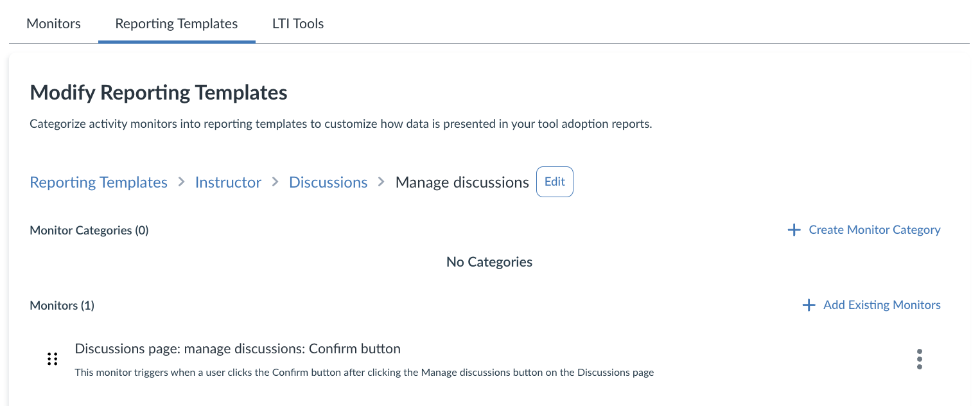Click the Edit button beside Manage discussions

click(x=554, y=182)
